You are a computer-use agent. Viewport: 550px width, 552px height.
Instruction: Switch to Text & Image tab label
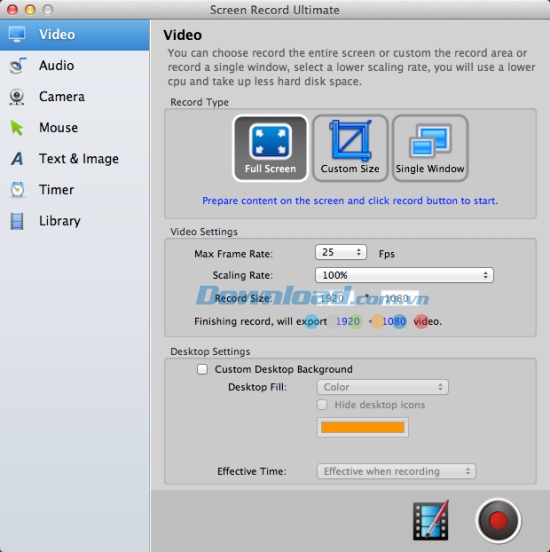[79, 159]
